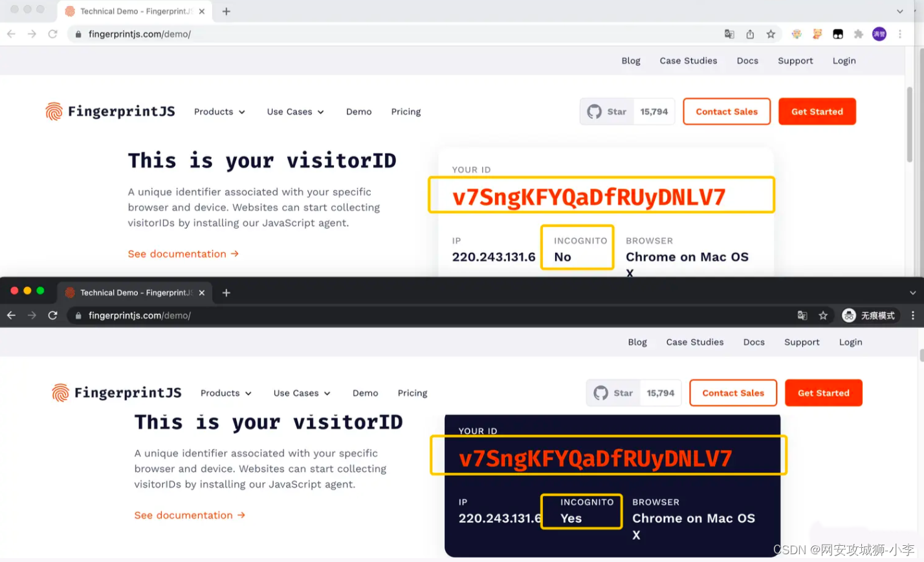
Task: Expand Use Cases dropdown in upper window
Action: click(x=296, y=112)
